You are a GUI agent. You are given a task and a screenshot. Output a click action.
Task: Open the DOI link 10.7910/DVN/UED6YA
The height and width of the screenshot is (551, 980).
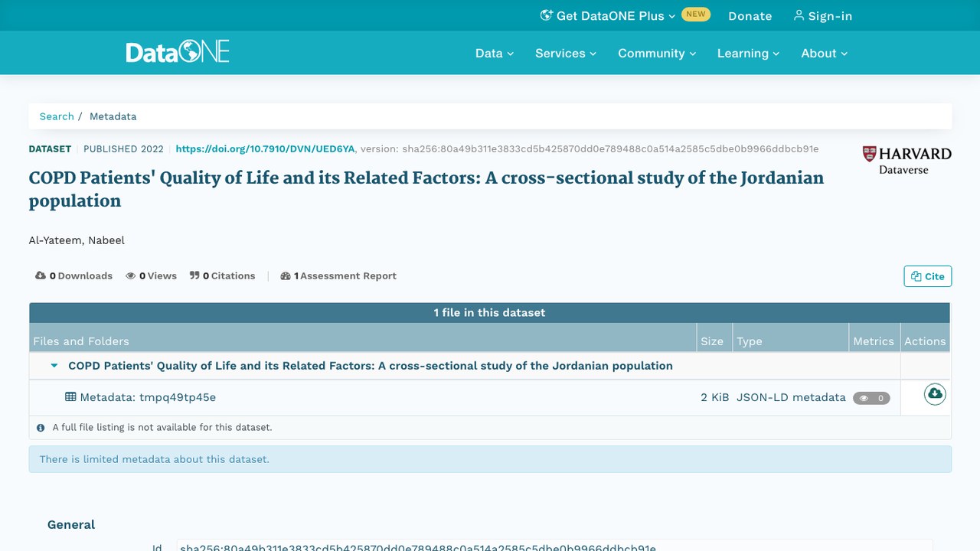click(265, 148)
